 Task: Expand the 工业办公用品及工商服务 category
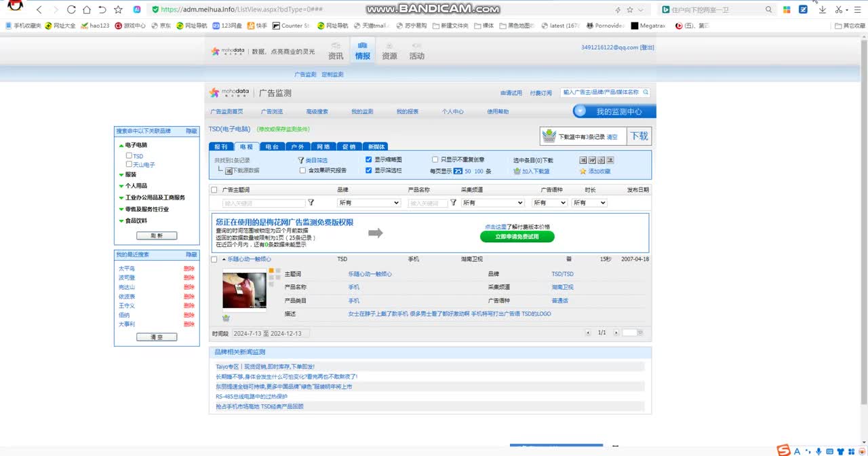121,197
